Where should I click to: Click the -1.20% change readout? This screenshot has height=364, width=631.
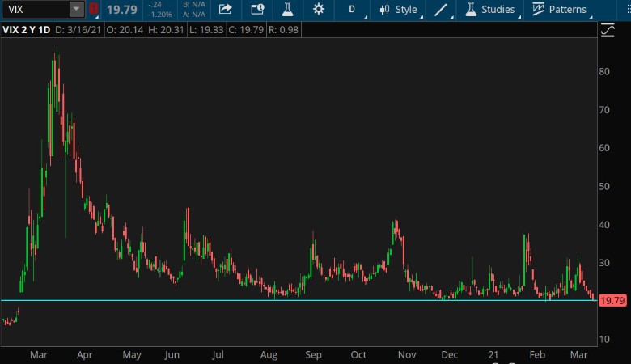point(159,14)
